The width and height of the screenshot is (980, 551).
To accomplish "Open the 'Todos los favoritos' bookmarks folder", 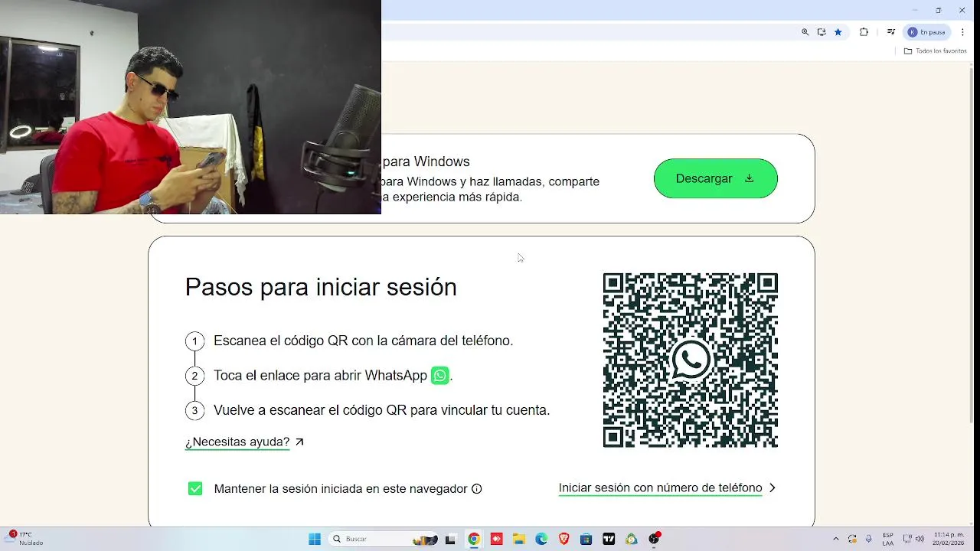I will click(936, 51).
